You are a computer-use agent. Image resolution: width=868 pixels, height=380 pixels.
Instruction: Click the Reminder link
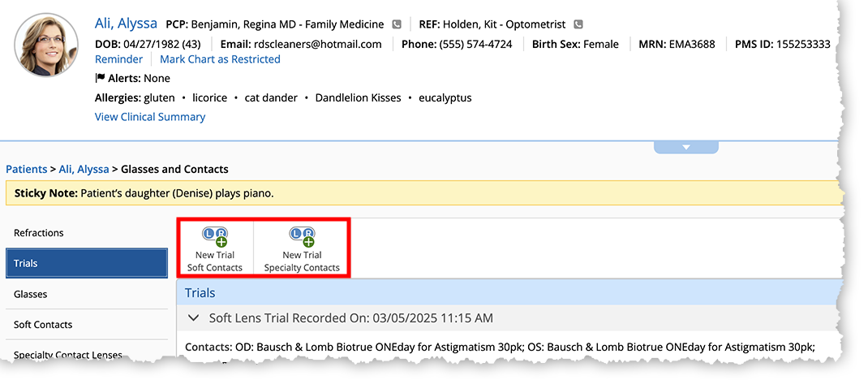point(118,59)
